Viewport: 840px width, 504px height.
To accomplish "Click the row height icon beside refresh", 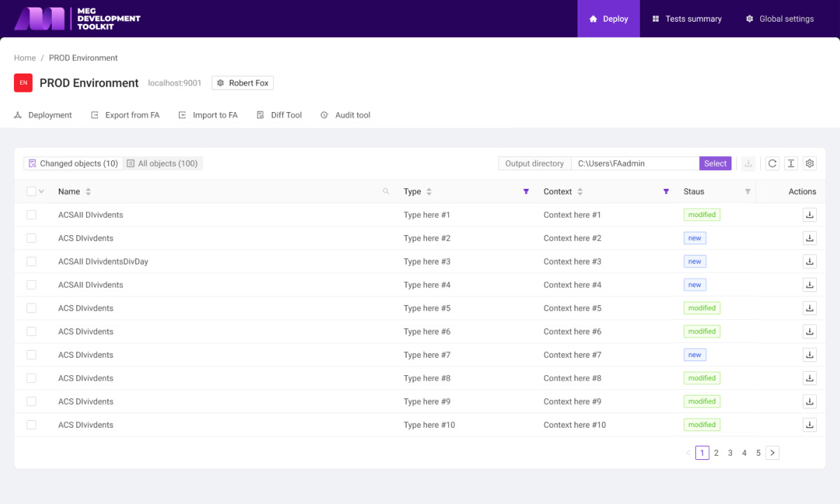I will pyautogui.click(x=791, y=164).
